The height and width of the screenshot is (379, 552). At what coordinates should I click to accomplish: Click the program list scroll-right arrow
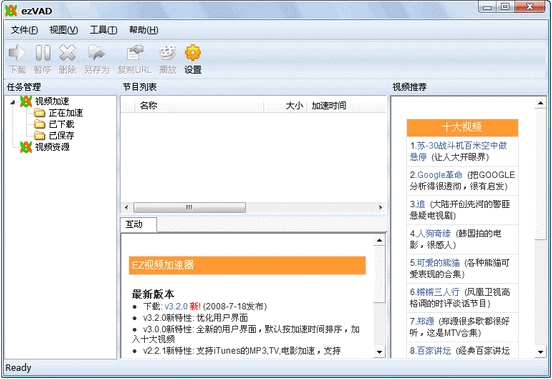pyautogui.click(x=380, y=207)
